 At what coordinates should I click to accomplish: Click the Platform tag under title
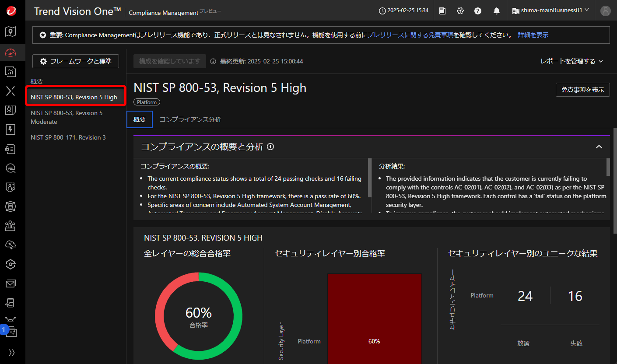(147, 102)
